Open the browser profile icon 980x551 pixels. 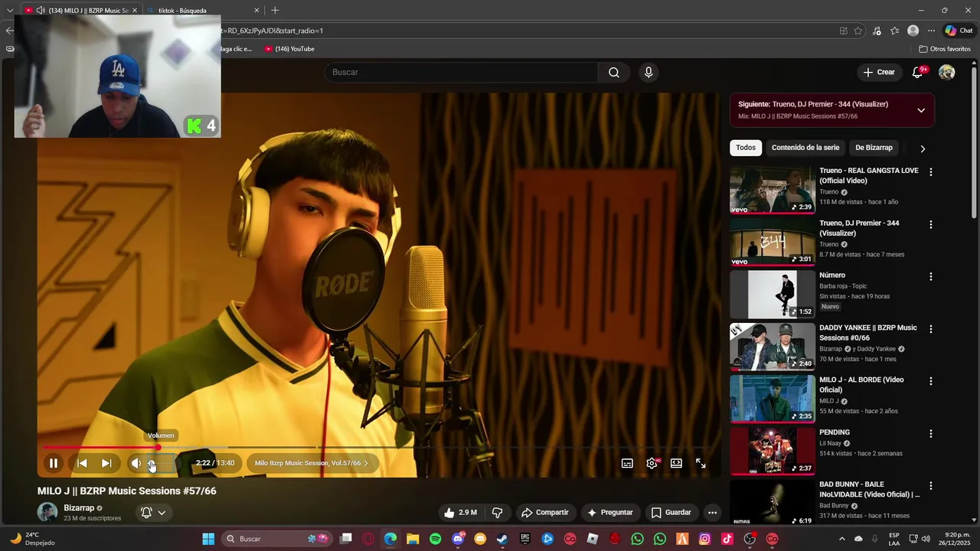913,31
